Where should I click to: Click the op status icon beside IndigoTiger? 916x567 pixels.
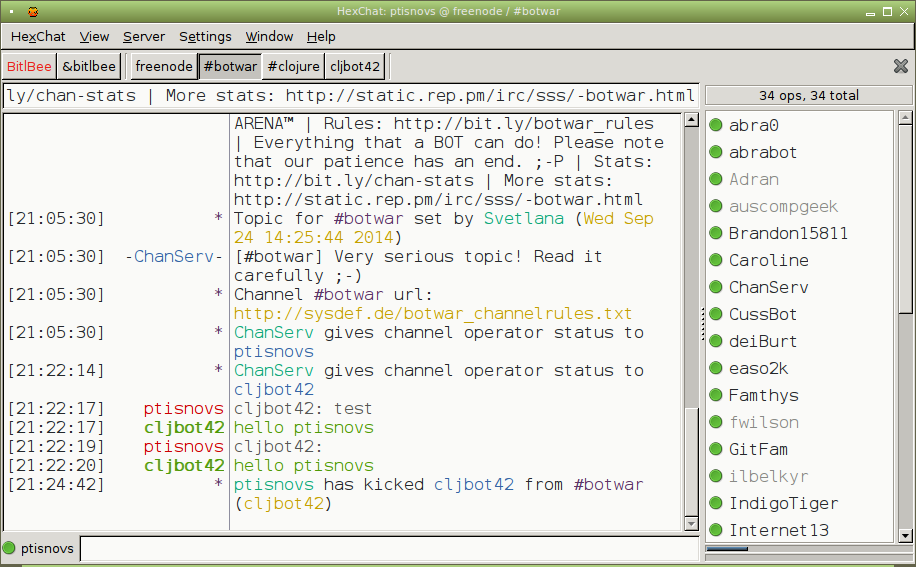pyautogui.click(x=716, y=502)
